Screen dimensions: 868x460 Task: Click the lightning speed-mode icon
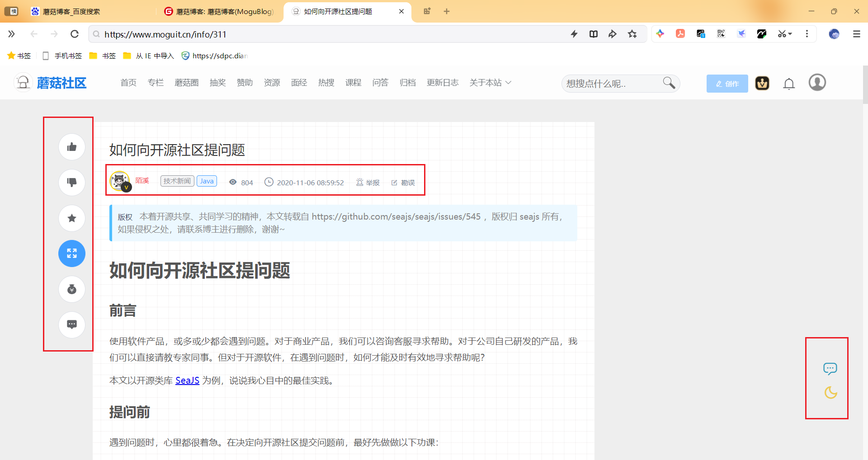click(574, 34)
